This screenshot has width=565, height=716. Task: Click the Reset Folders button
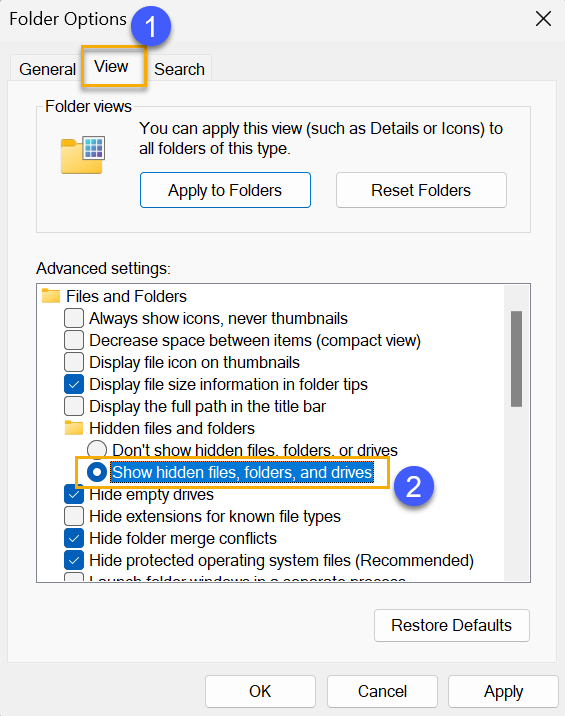421,190
